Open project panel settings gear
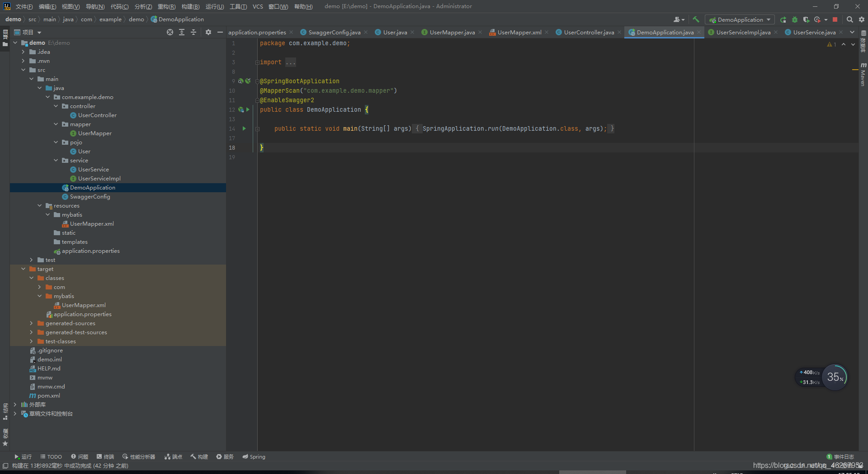The height and width of the screenshot is (474, 868). (208, 32)
